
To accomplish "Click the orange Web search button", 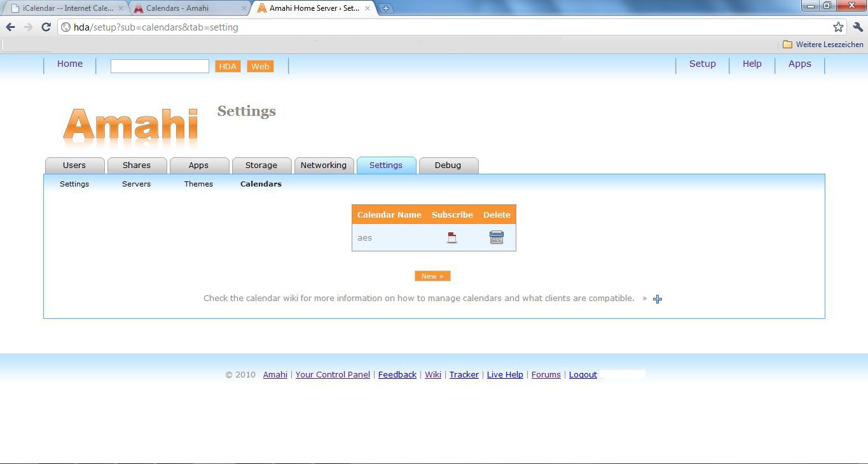I will 260,66.
